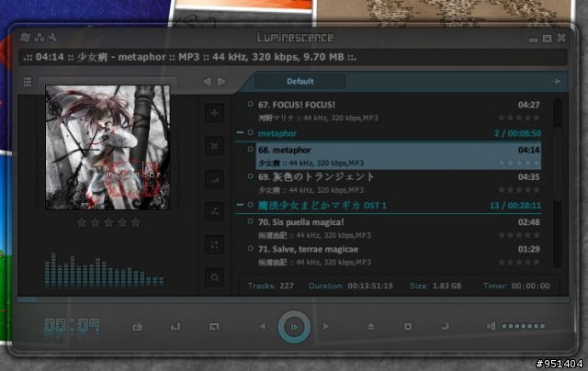Screen dimensions: 588x371
Task: Collapse the metaphor album group
Action: [240, 132]
